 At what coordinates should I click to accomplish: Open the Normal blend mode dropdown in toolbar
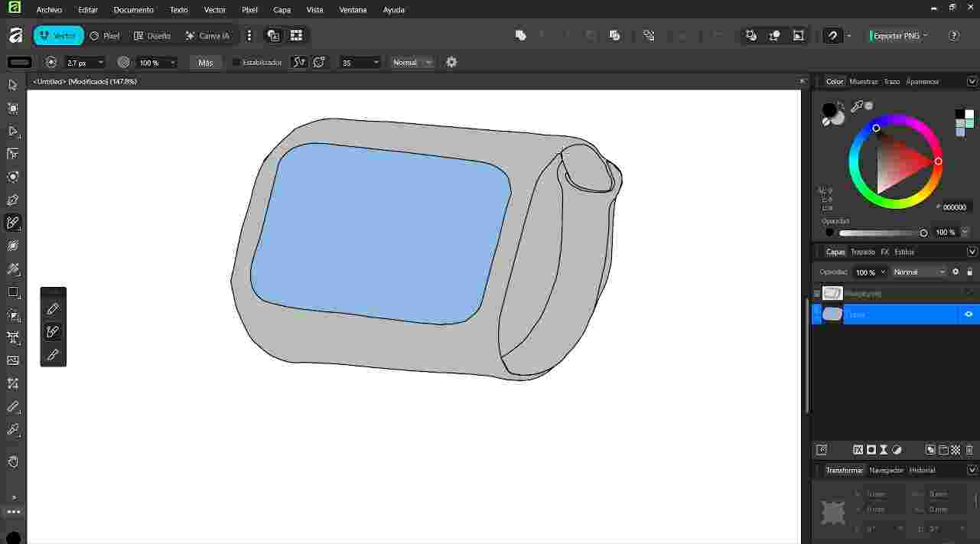[412, 63]
